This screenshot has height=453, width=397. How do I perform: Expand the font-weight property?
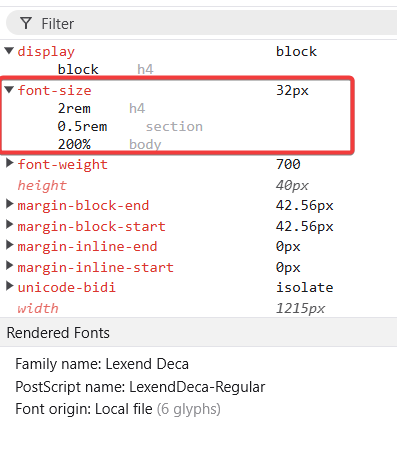point(10,163)
